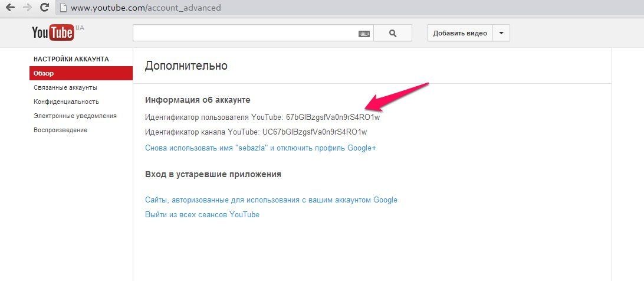
Task: Click the Добавить видео button
Action: tap(460, 33)
